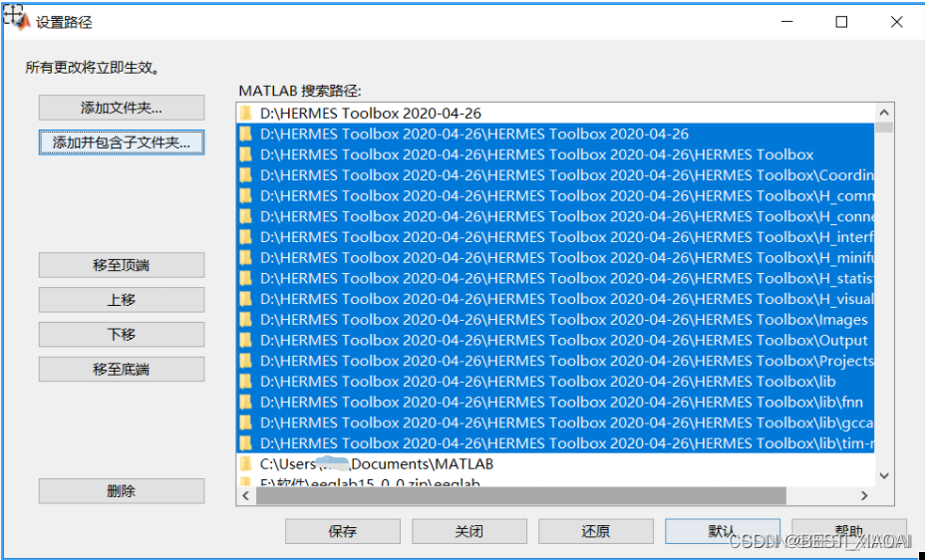Click folder icon of lib\fnn row

[x=246, y=402]
